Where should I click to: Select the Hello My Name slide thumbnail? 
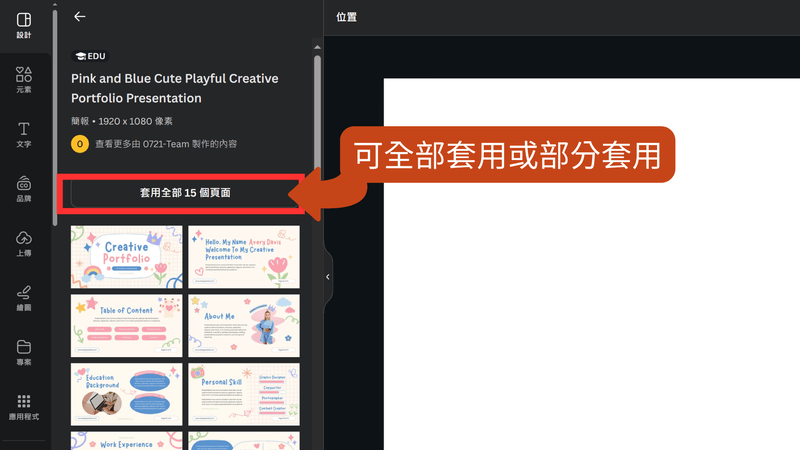point(244,256)
